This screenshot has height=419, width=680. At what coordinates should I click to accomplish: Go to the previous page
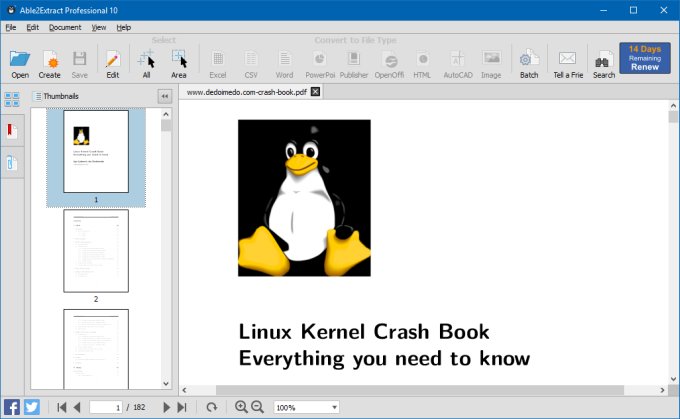(x=77, y=407)
